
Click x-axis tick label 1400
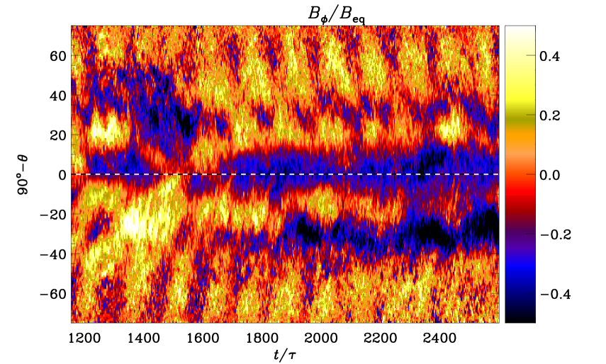pyautogui.click(x=143, y=339)
